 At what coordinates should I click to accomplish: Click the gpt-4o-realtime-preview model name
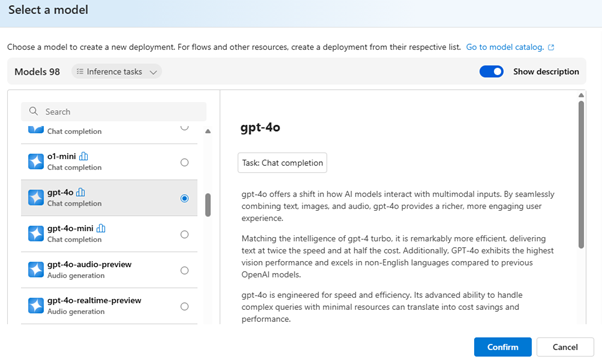coord(94,301)
